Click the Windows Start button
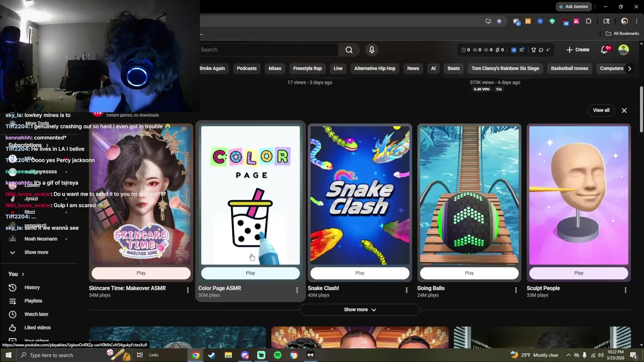 click(8, 355)
